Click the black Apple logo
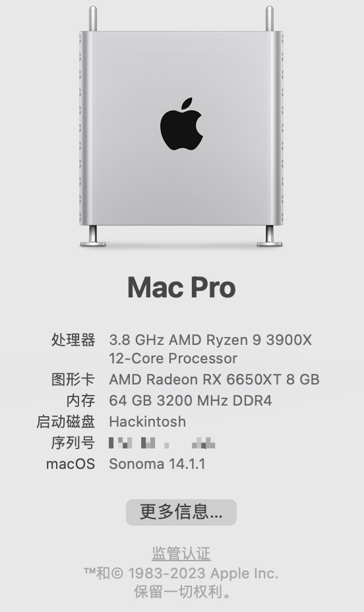 click(x=181, y=124)
